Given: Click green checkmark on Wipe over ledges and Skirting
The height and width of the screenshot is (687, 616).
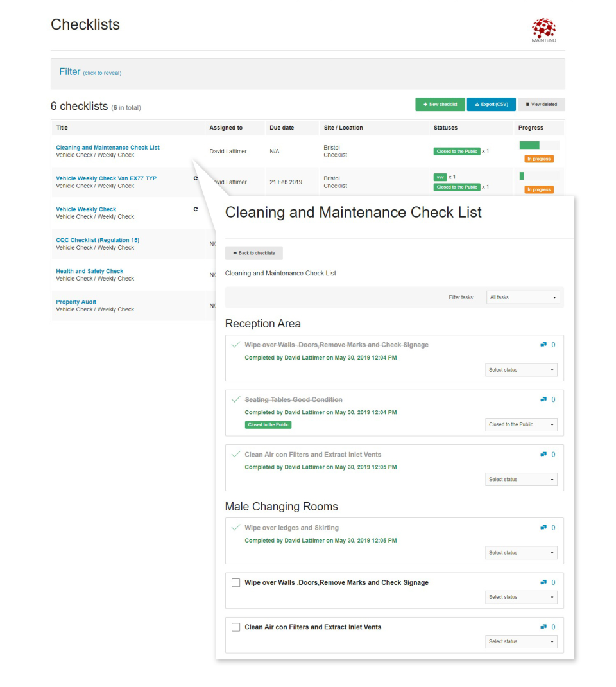Looking at the screenshot, I should tap(235, 528).
